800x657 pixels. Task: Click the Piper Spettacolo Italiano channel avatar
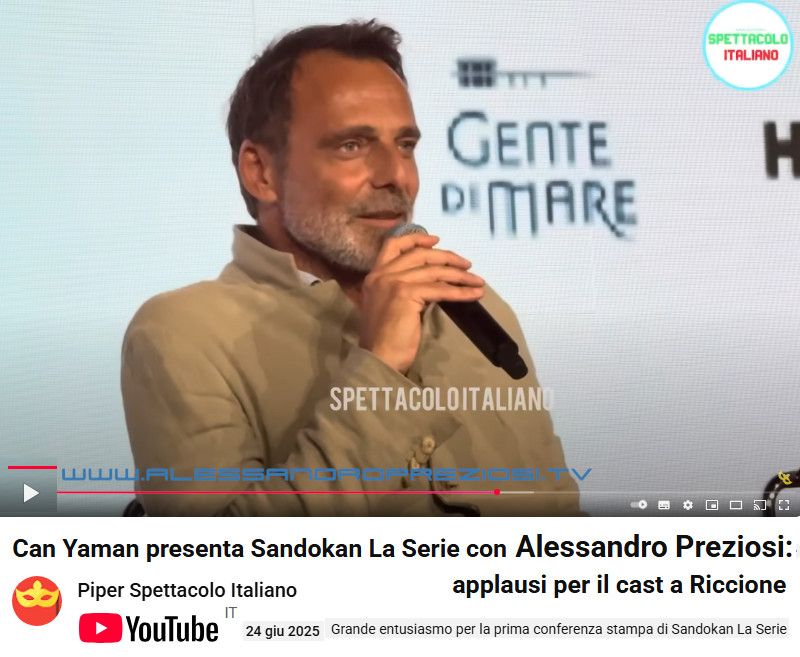tap(37, 601)
